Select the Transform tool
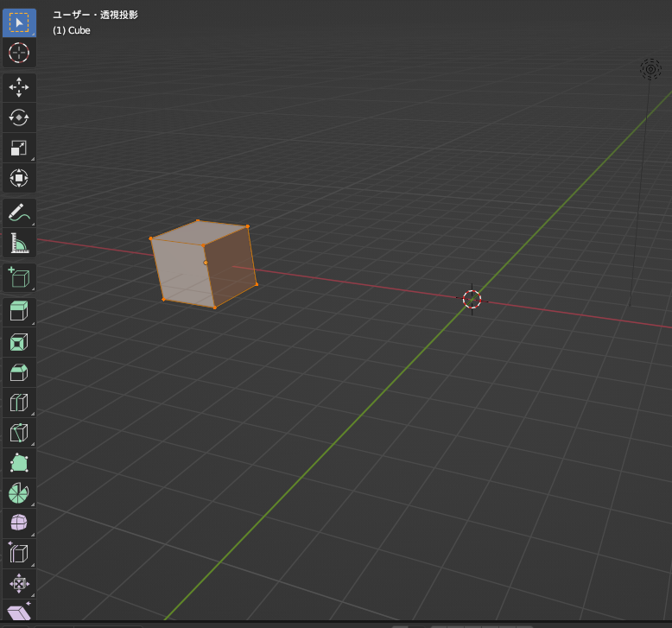The width and height of the screenshot is (672, 628). pyautogui.click(x=19, y=178)
